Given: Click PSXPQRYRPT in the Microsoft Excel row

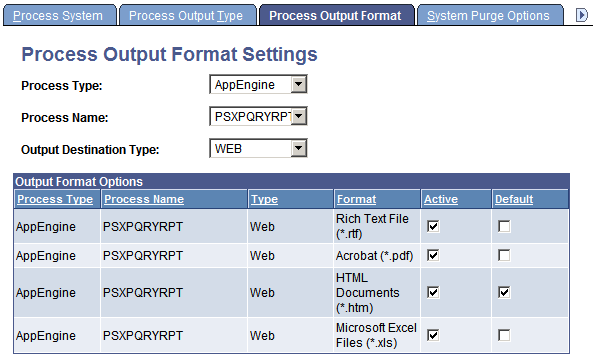Looking at the screenshot, I should click(143, 335).
